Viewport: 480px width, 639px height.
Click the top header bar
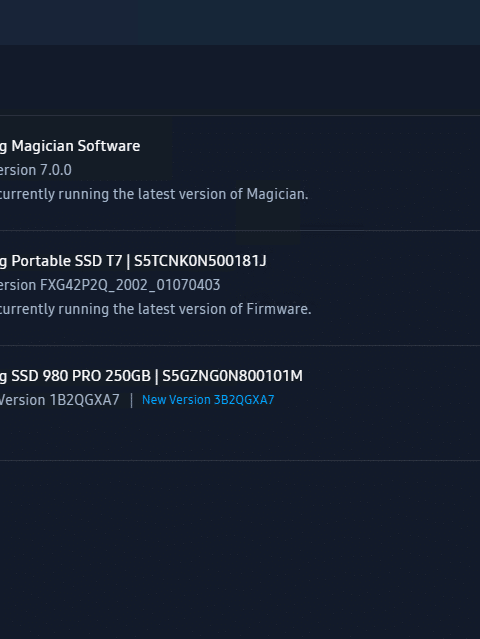(x=240, y=22)
